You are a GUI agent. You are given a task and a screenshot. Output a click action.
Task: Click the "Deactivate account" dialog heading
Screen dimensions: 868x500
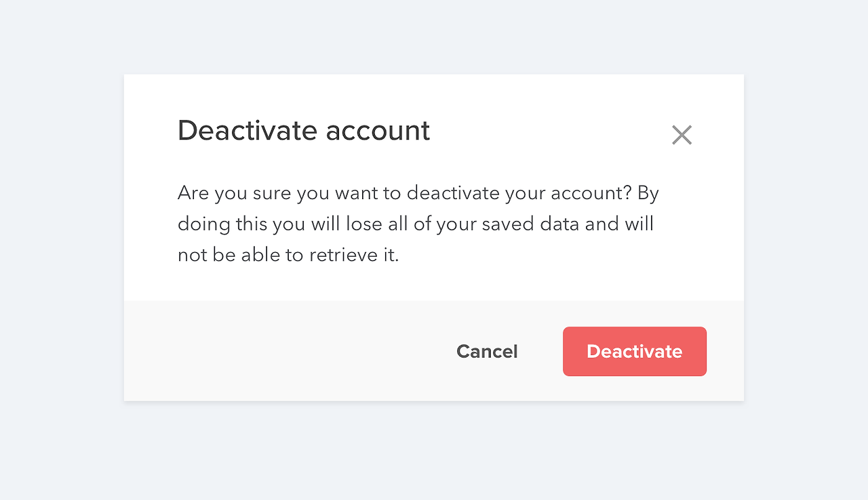303,131
